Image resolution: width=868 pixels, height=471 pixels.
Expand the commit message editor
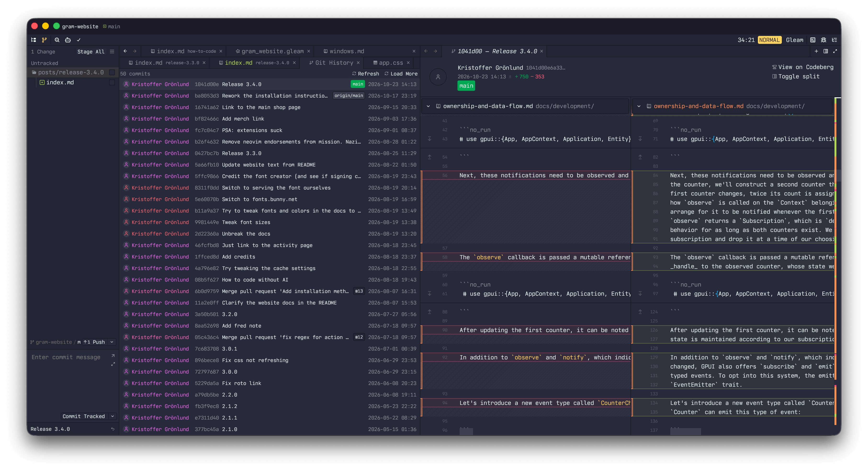113,364
